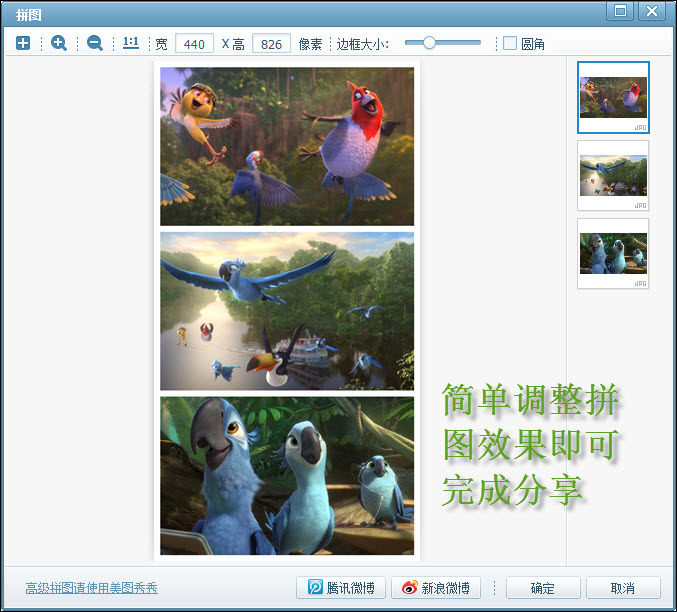Edit the width field showing 440
The height and width of the screenshot is (612, 677).
pos(194,44)
